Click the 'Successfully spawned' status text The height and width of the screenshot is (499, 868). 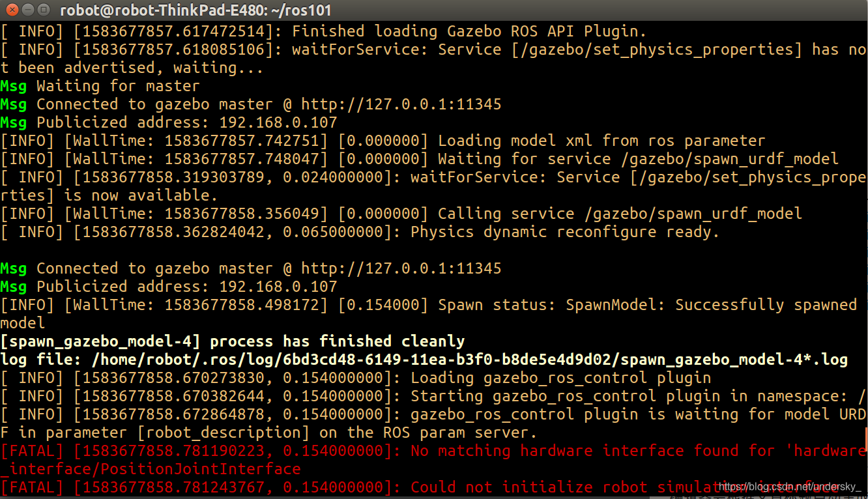click(766, 305)
